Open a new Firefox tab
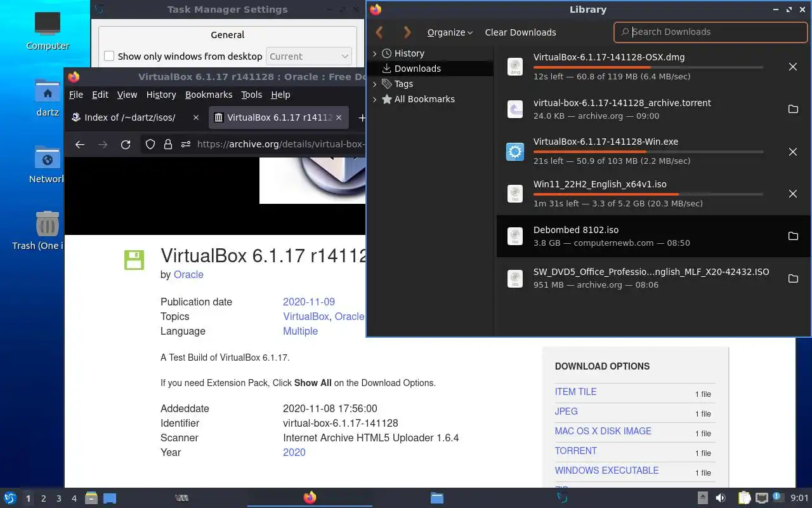This screenshot has width=812, height=508. 362,117
